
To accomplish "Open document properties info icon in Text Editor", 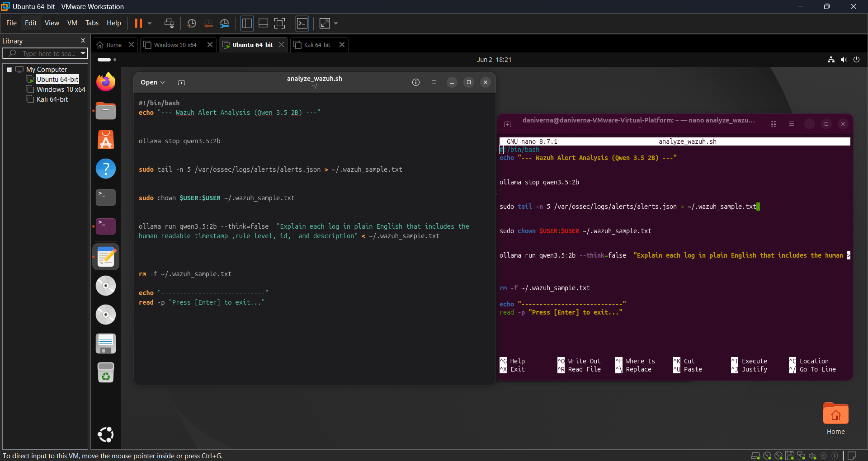I will tap(416, 82).
